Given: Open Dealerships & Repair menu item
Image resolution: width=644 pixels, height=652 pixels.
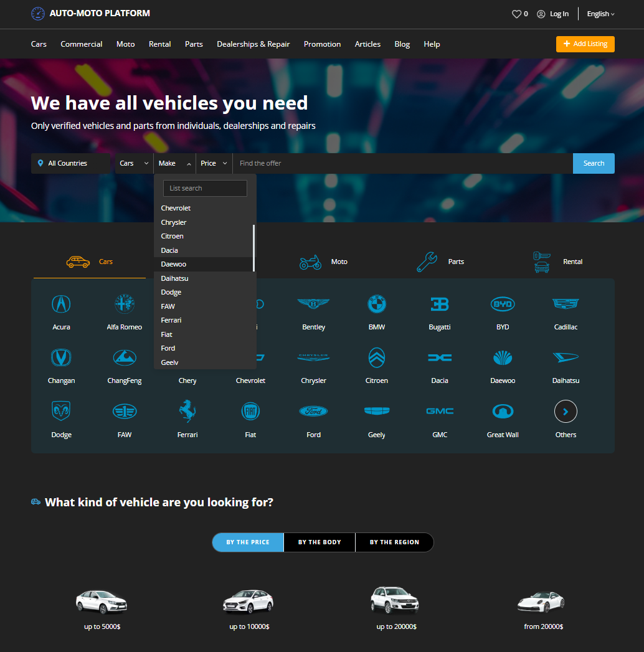Looking at the screenshot, I should pyautogui.click(x=253, y=44).
